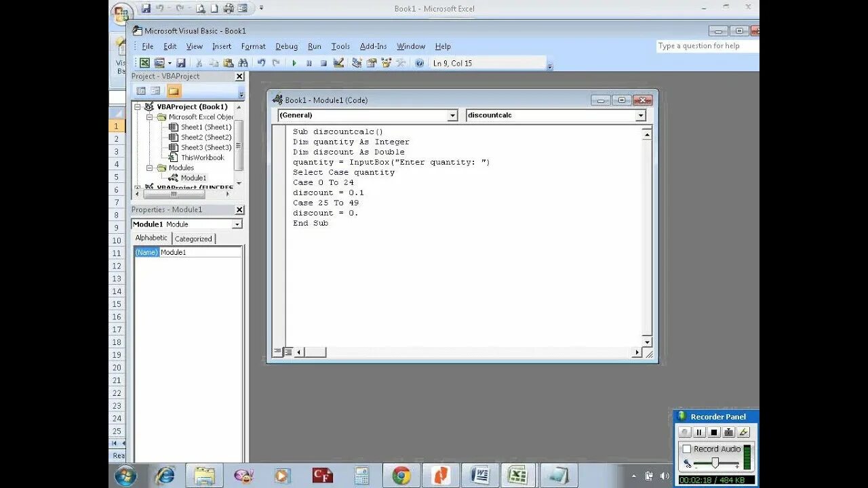Select Sheet2 (Sheet2) in project tree
The image size is (868, 488).
(x=205, y=137)
